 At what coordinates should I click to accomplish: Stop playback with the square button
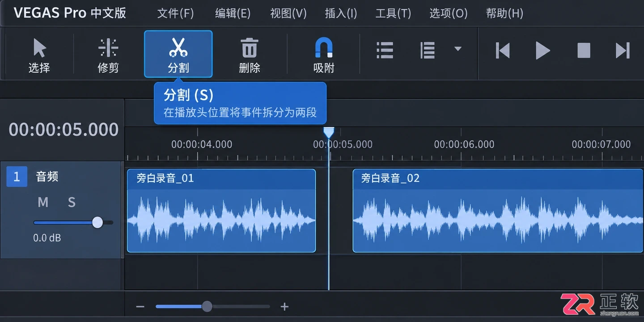pos(584,51)
